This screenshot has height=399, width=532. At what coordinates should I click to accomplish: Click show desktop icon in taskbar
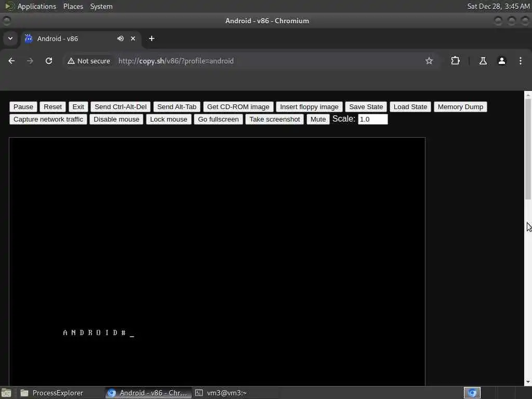[6, 393]
